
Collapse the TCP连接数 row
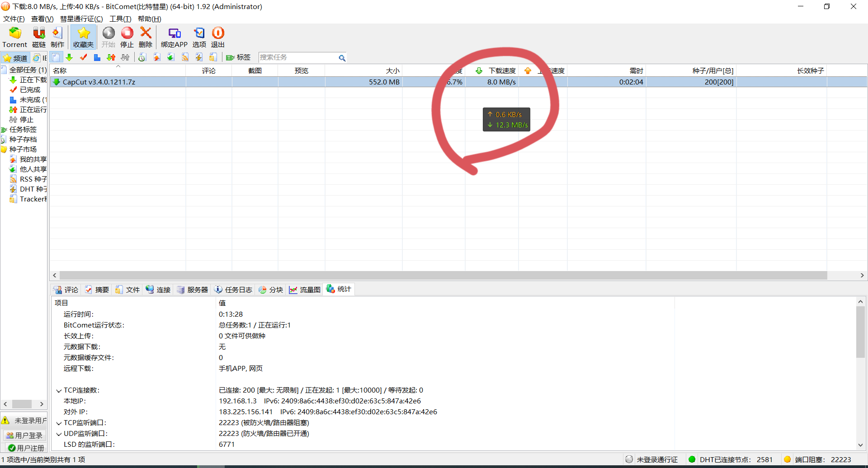coord(59,391)
